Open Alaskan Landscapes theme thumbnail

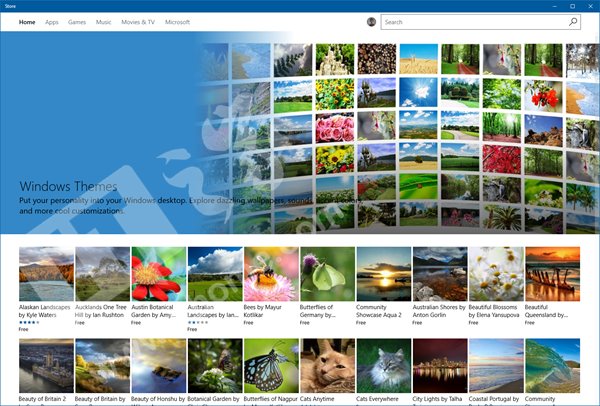point(46,274)
